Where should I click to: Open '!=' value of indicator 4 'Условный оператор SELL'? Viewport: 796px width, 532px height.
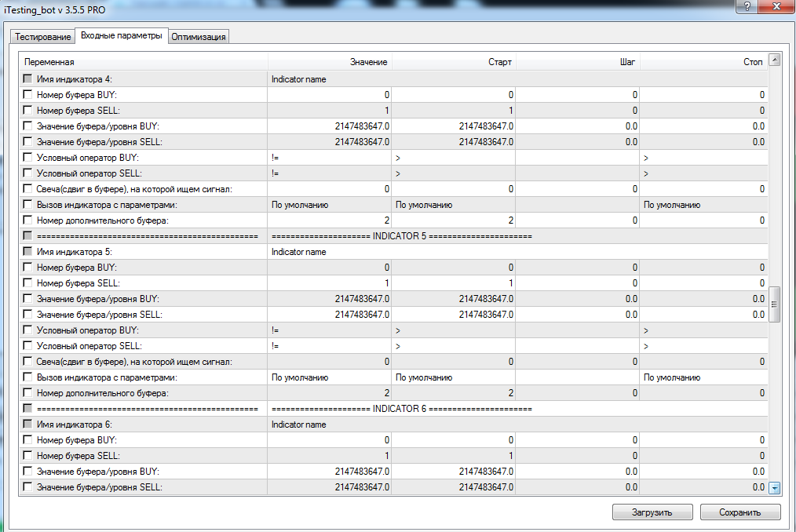pyautogui.click(x=276, y=173)
